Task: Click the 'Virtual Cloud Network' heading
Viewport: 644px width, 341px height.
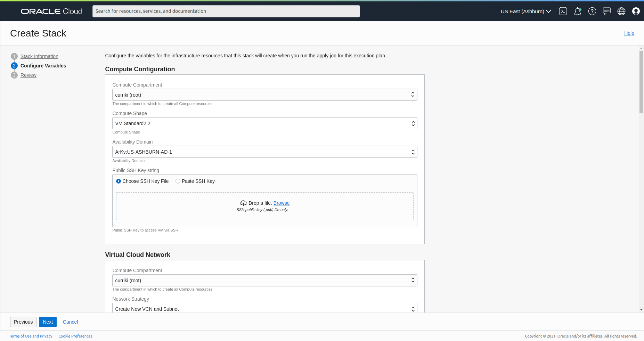Action: click(138, 255)
